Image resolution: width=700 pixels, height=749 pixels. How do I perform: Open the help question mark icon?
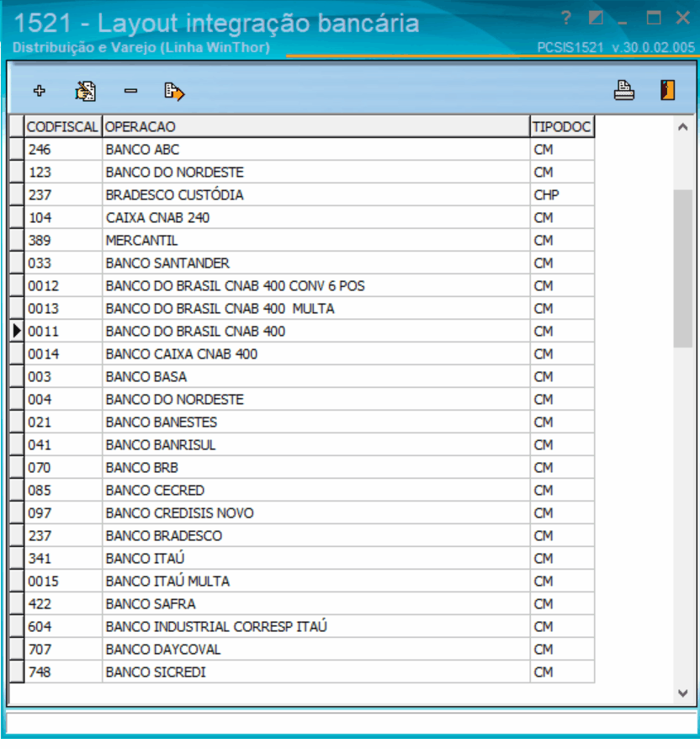pyautogui.click(x=566, y=19)
